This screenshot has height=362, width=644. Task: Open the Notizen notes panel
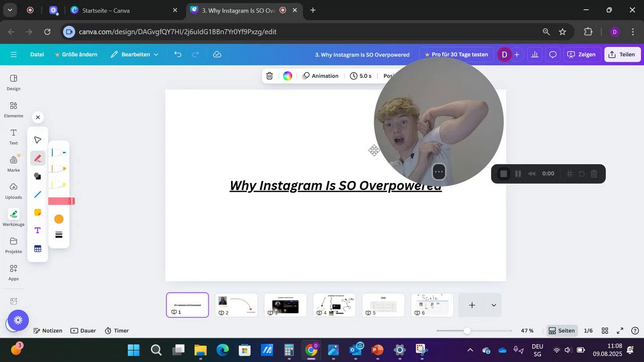pos(48,331)
